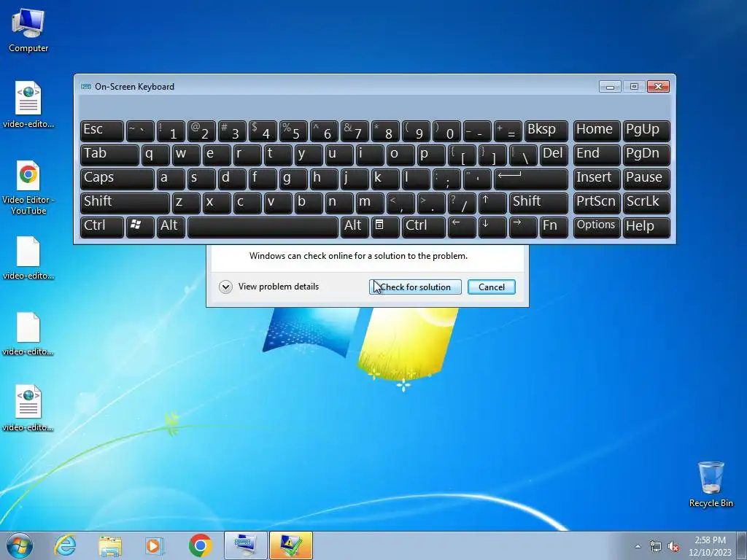Viewport: 747px width, 560px height.
Task: Toggle the right Alt key
Action: point(355,227)
